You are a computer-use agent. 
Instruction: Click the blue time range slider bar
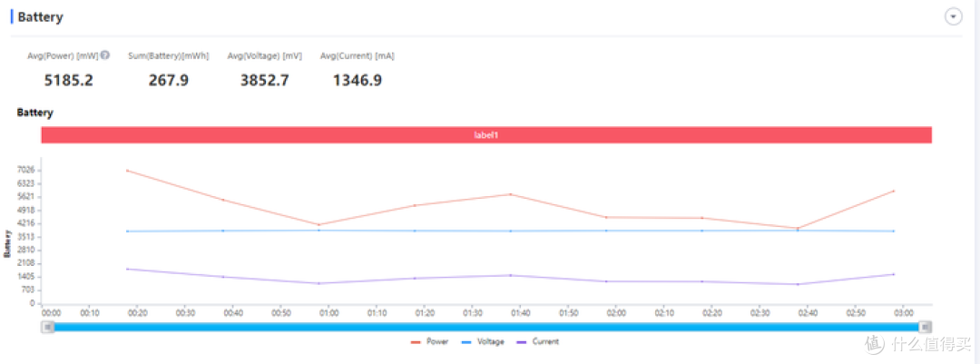pos(486,327)
